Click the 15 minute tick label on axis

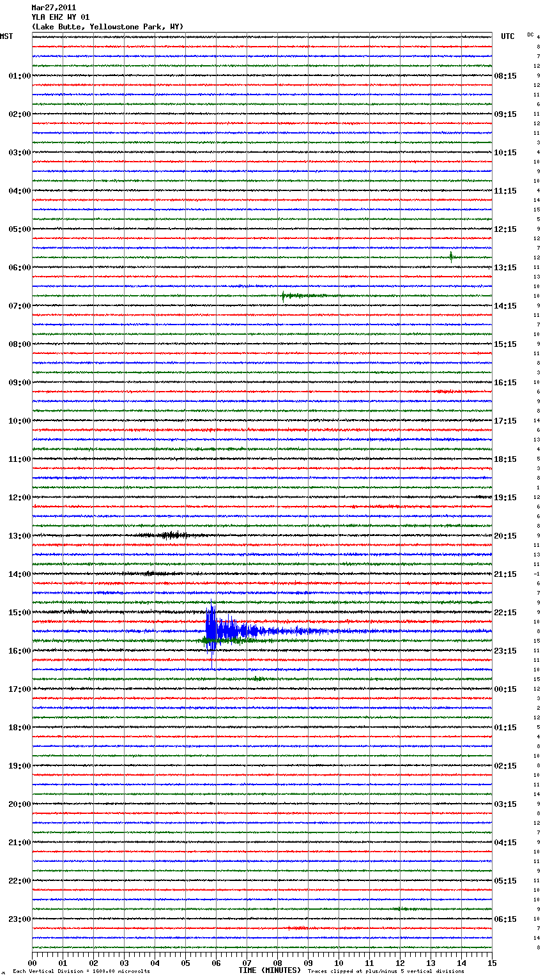[x=492, y=963]
